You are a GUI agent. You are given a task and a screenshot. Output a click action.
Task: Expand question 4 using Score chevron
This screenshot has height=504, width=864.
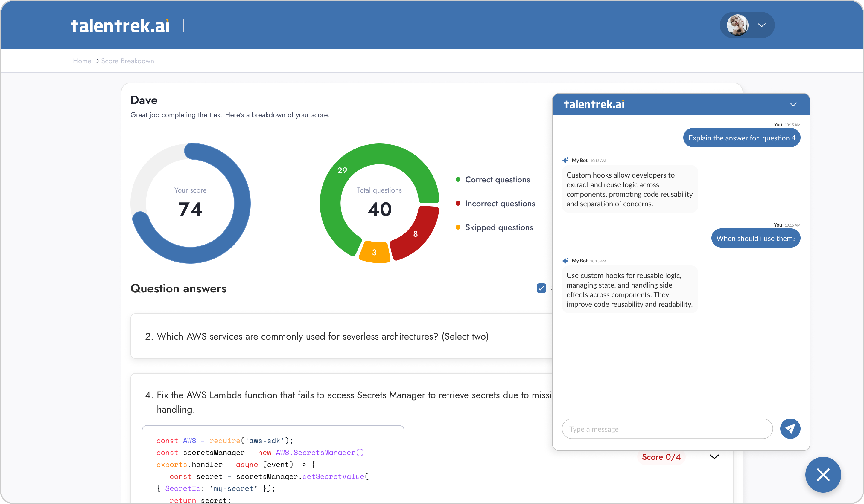coord(714,457)
